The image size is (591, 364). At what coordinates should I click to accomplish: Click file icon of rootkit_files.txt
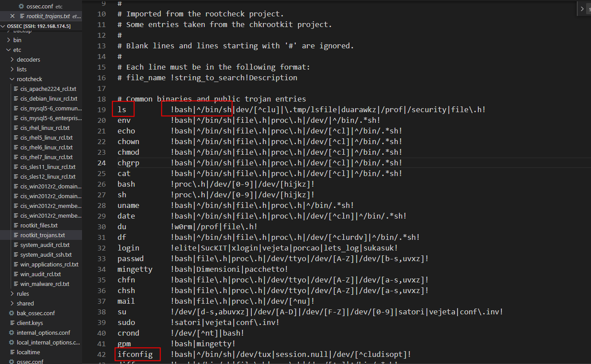click(16, 225)
